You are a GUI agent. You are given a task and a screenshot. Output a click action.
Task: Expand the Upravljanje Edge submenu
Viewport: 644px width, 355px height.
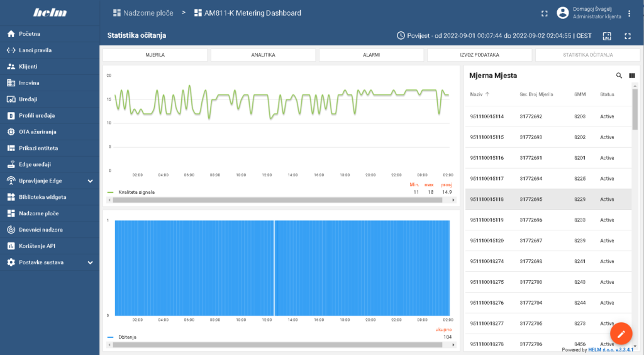90,181
